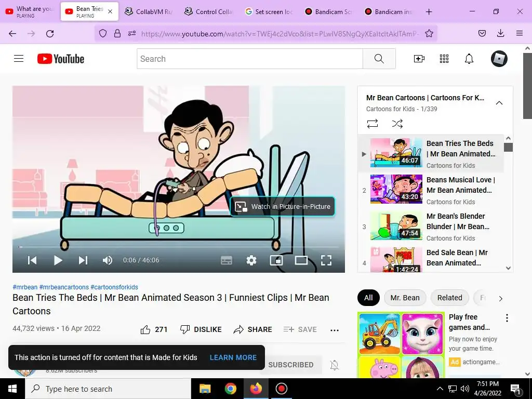Mute the video volume
The image size is (532, 399).
tap(108, 260)
